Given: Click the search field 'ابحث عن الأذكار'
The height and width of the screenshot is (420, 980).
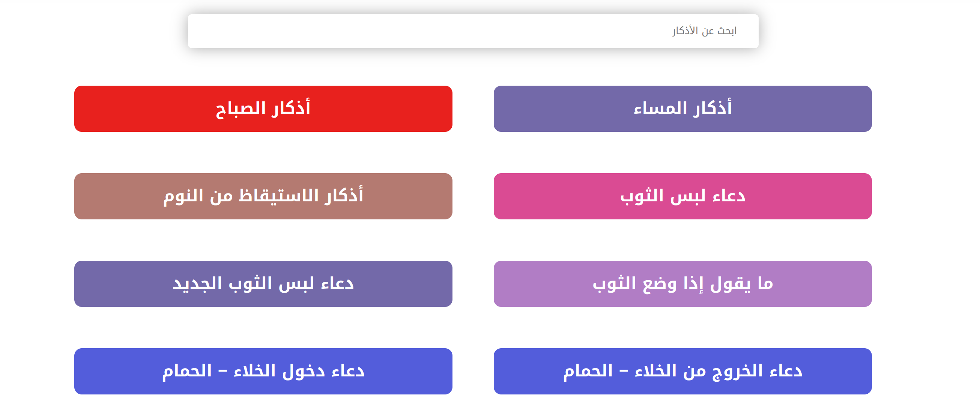Looking at the screenshot, I should pos(473,31).
